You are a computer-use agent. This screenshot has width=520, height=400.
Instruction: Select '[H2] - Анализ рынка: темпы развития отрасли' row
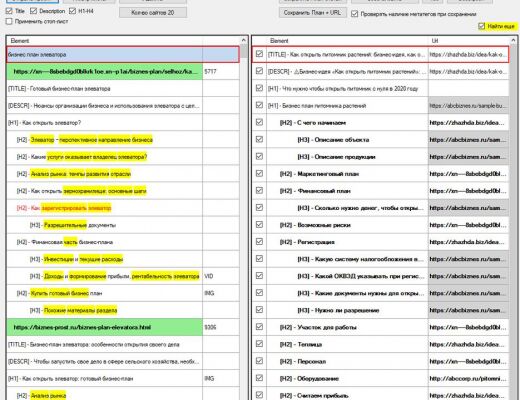pos(123,174)
